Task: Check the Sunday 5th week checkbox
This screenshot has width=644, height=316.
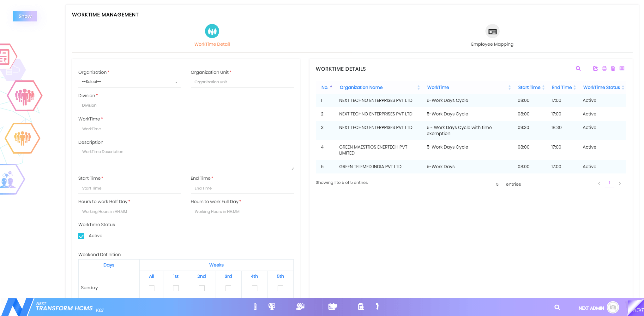Action: click(280, 288)
